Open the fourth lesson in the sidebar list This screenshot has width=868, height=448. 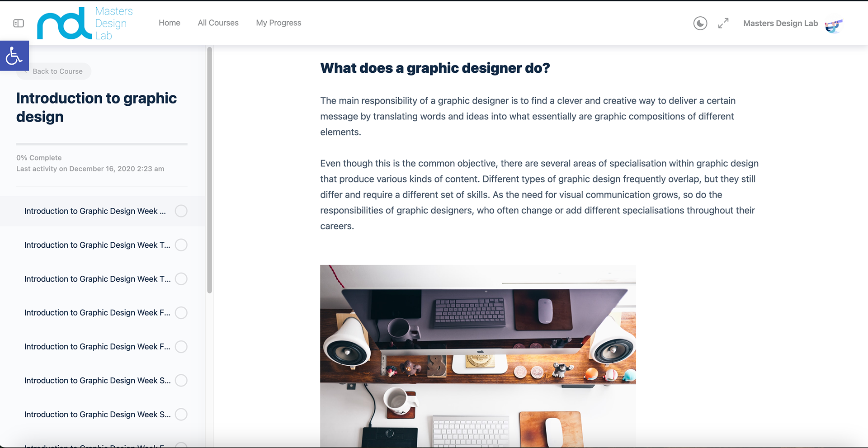click(97, 313)
